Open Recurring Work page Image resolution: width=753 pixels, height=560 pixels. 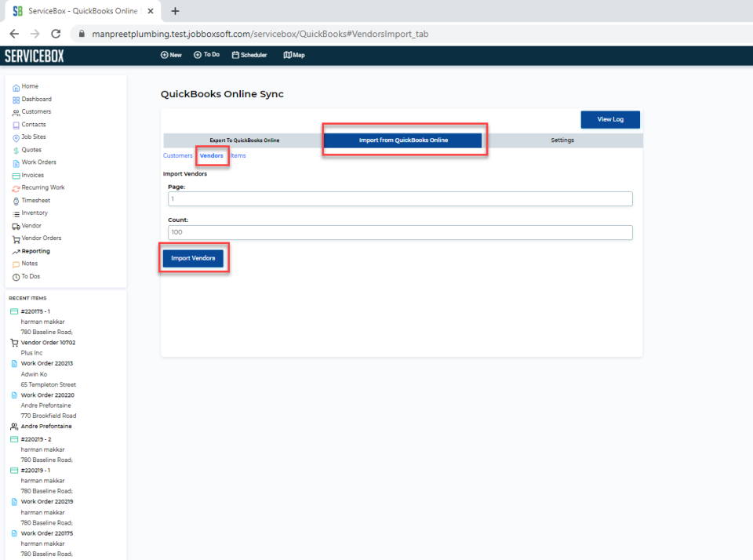pos(42,187)
